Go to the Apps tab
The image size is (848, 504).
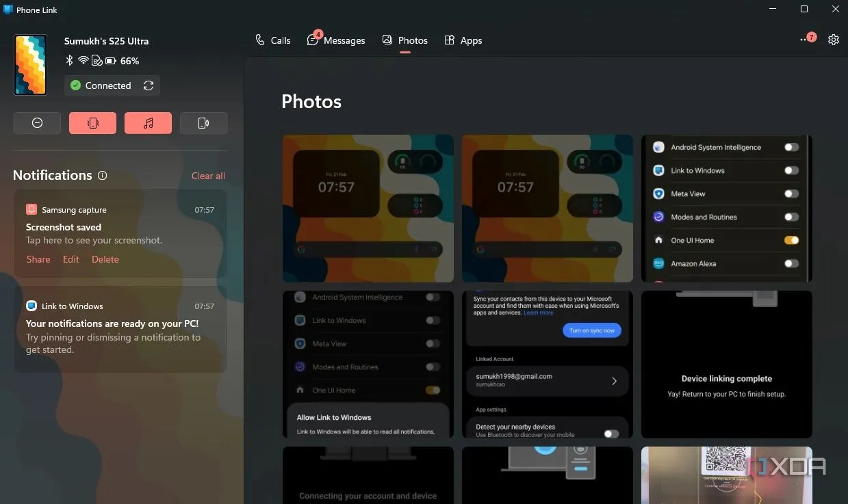[x=463, y=40]
